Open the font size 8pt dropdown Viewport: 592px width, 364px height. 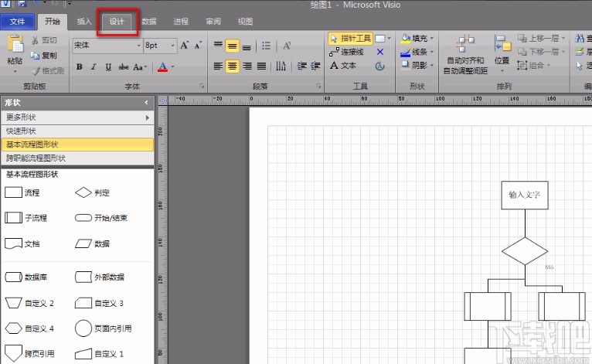[172, 46]
